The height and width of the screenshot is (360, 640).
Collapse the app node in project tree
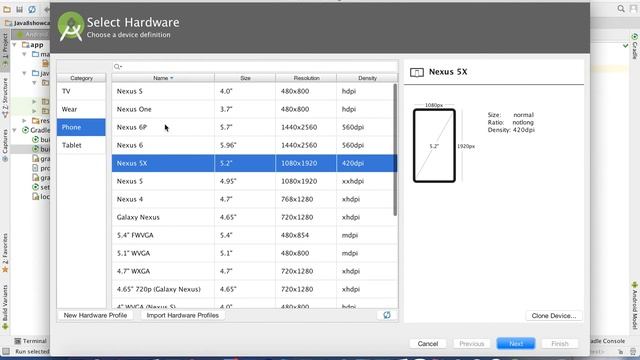tap(15, 44)
